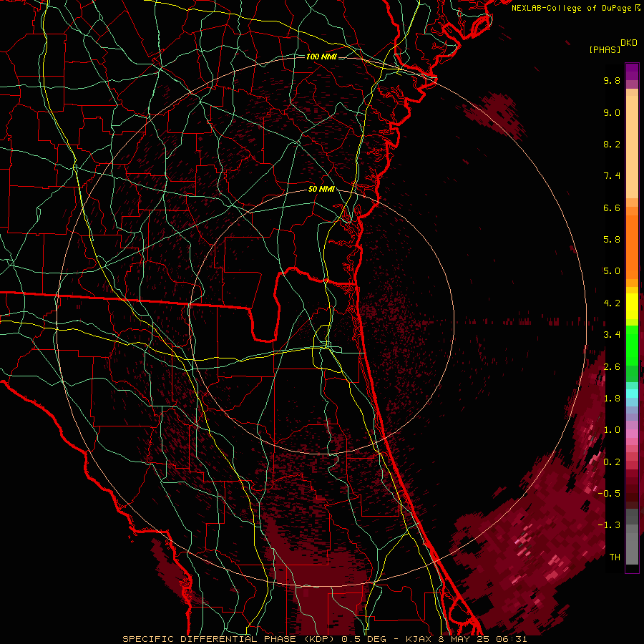Select the 5.0 value on the scale
This screenshot has height=644, width=644.
(x=612, y=271)
